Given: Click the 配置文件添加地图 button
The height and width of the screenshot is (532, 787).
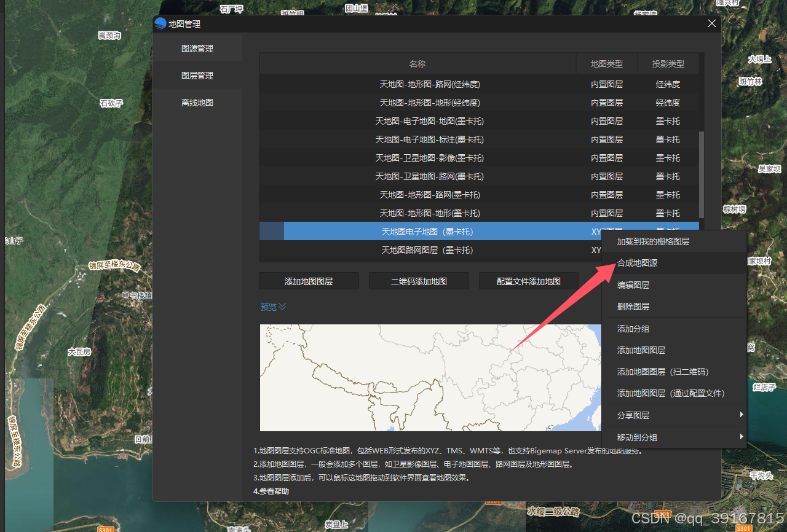Looking at the screenshot, I should (529, 281).
